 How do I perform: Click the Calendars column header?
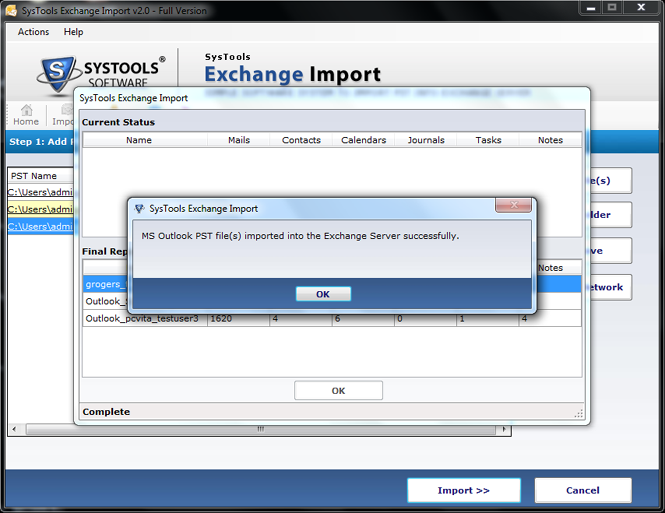click(363, 140)
